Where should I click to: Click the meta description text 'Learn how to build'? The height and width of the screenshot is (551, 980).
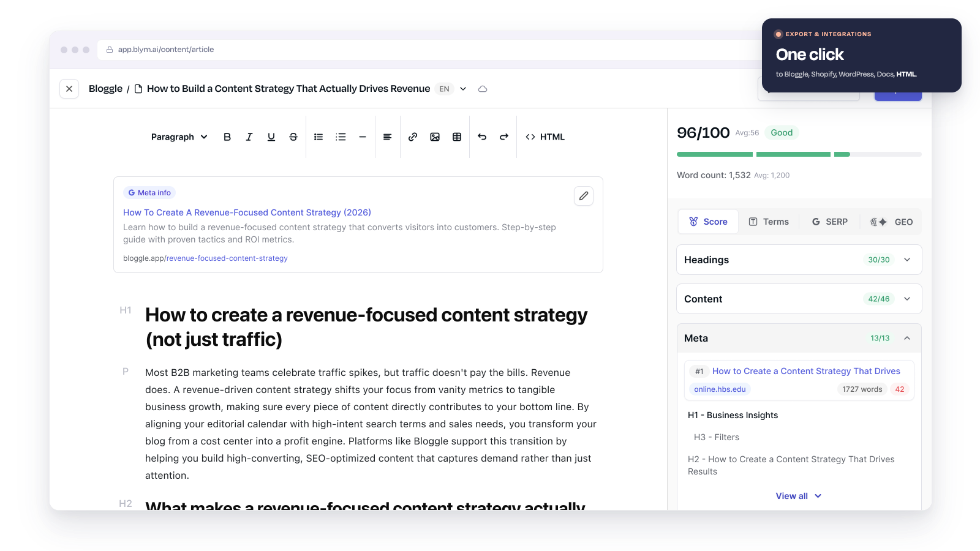[x=339, y=233]
